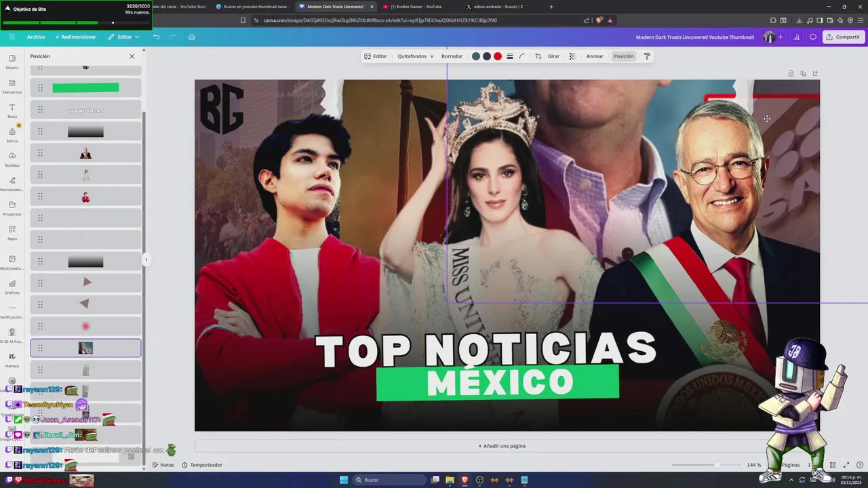This screenshot has height=488, width=868.
Task: Open the Marca sidebar section
Action: [x=12, y=135]
